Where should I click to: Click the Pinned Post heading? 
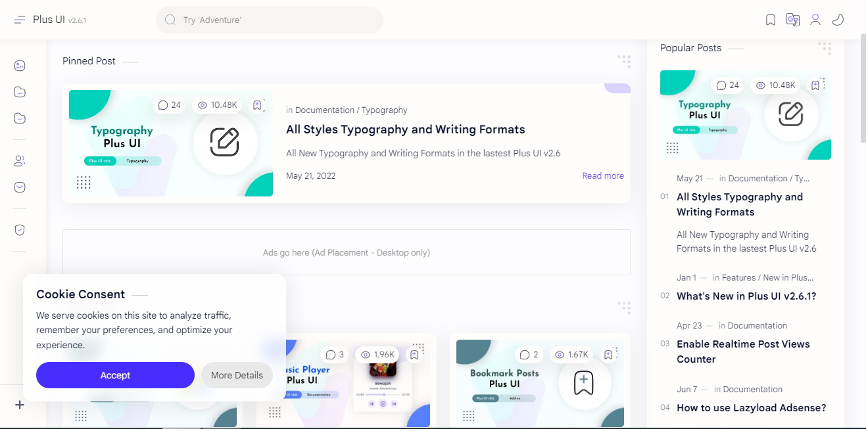[x=89, y=61]
